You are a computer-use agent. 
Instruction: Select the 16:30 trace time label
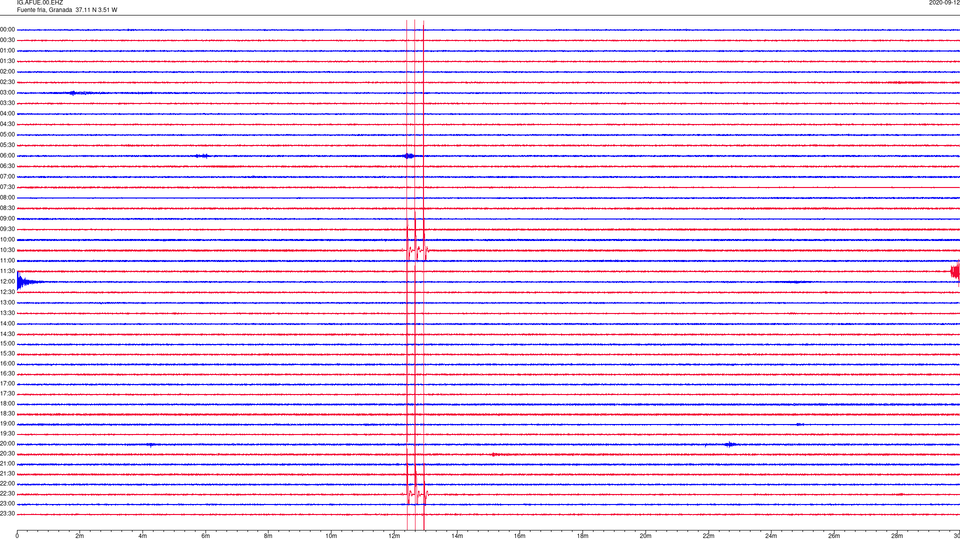(8, 373)
